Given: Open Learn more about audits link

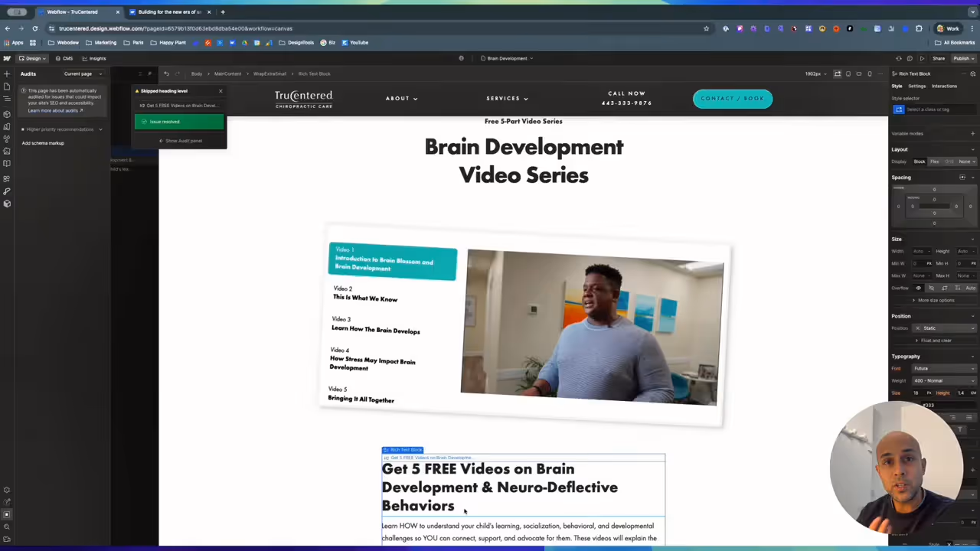Looking at the screenshot, I should pos(55,111).
